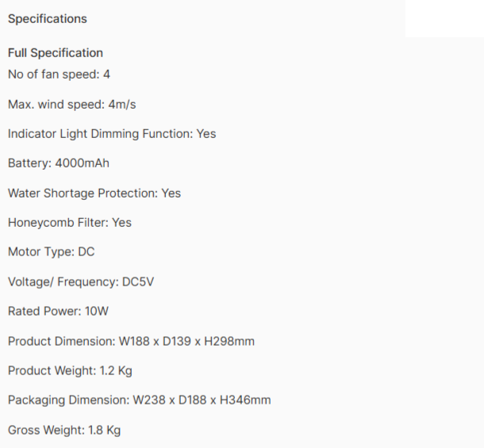Click Product Weight: 1.2 Kg text

pyautogui.click(x=70, y=370)
